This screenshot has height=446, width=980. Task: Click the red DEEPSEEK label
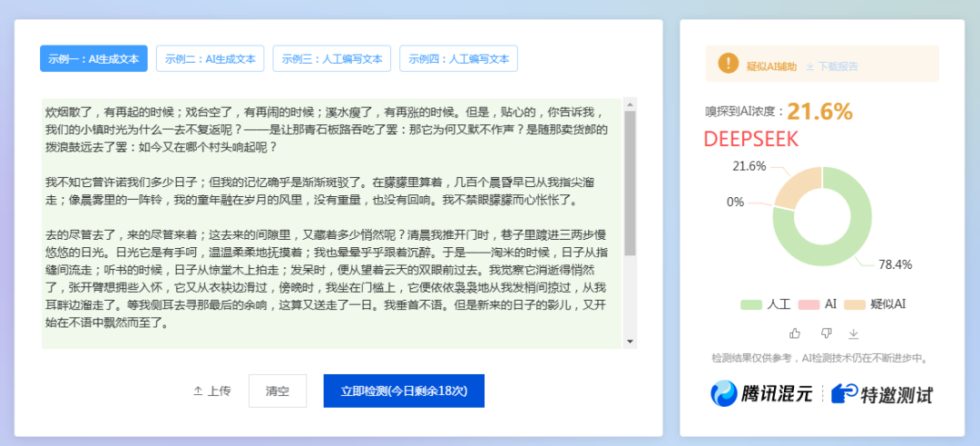[751, 140]
